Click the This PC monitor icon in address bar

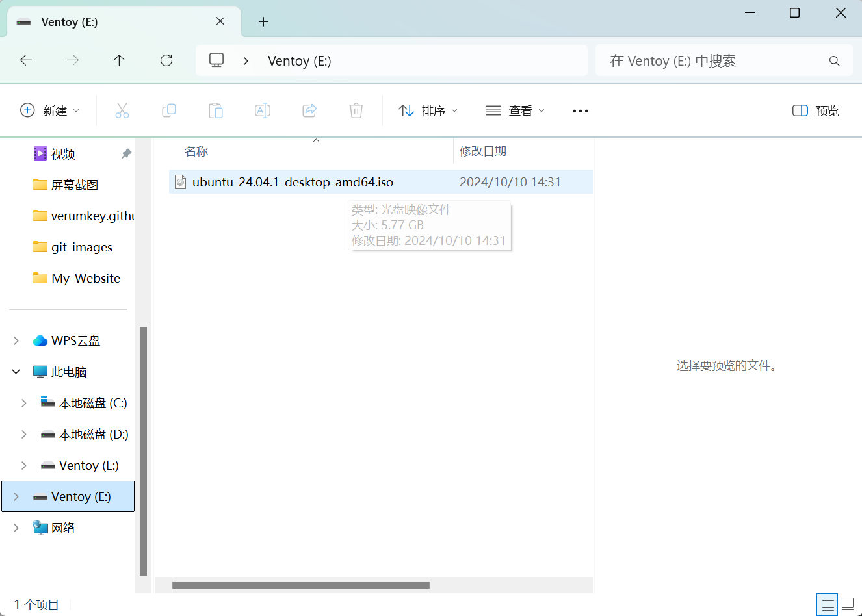[x=216, y=60]
